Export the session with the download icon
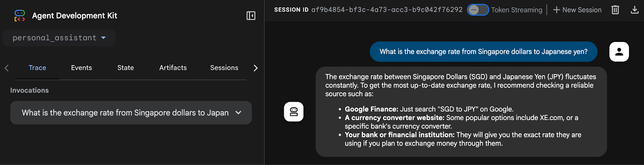Screen dimensions: 644x165 click(x=634, y=10)
